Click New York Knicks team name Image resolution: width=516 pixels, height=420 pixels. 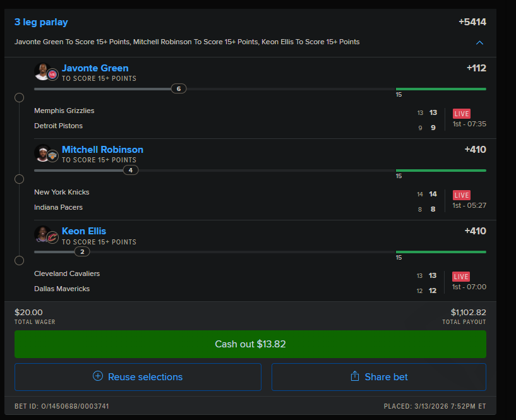[61, 192]
